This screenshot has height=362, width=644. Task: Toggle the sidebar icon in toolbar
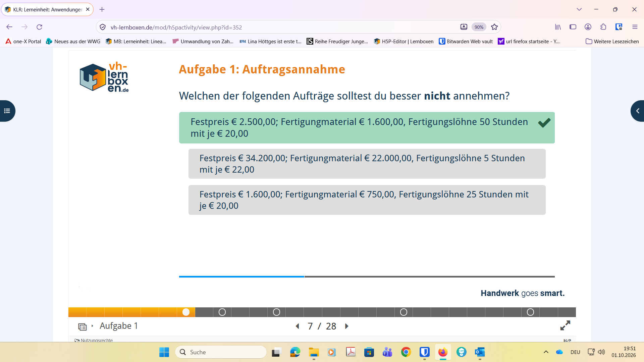573,27
